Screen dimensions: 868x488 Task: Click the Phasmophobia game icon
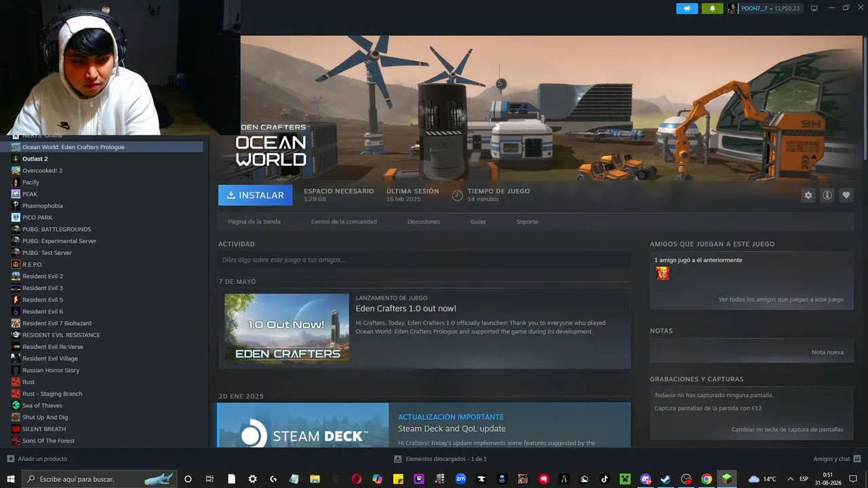(16, 205)
